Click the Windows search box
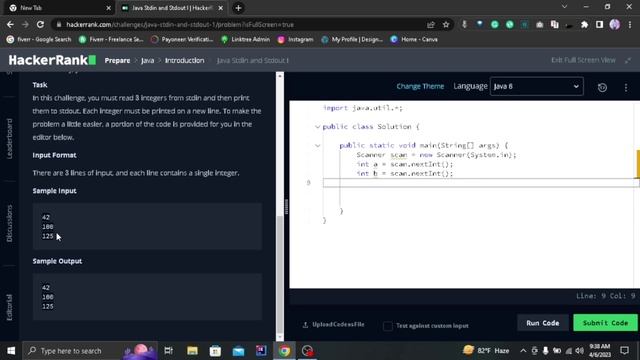The image size is (640, 360). 90,351
